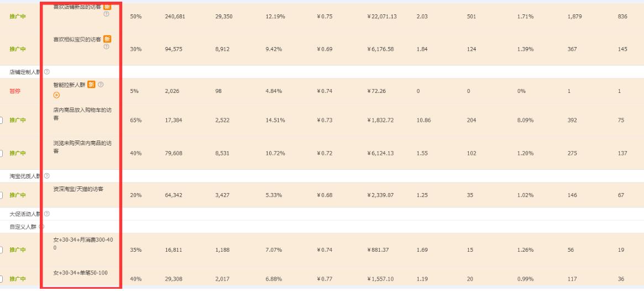Open the 资深淘宝/天猫的访客 audience link

[78, 189]
